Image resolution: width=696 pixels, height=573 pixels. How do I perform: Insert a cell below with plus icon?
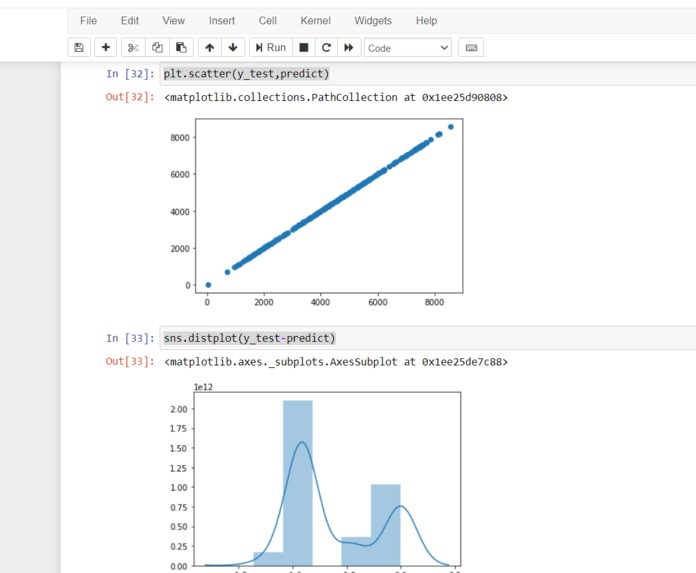106,47
